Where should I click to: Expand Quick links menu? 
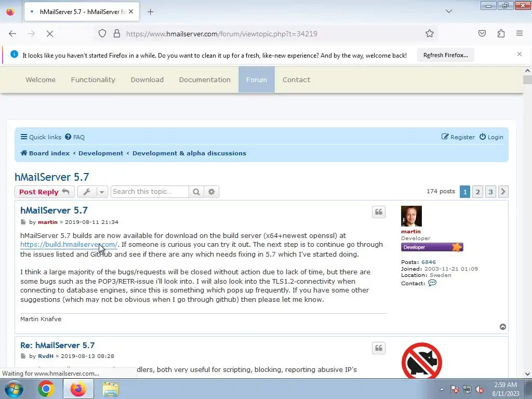click(41, 137)
